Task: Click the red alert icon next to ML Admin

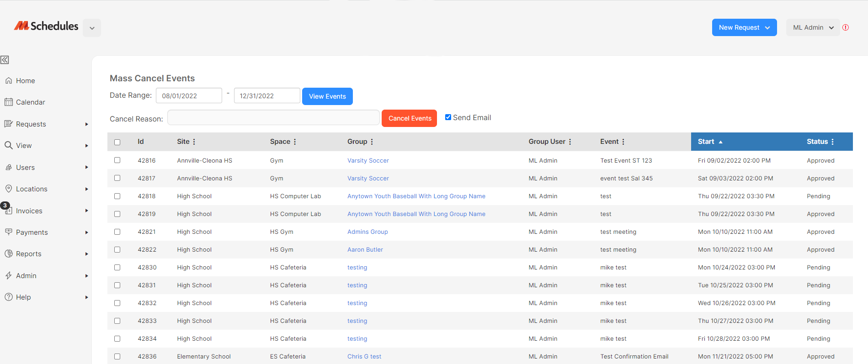Action: [846, 27]
